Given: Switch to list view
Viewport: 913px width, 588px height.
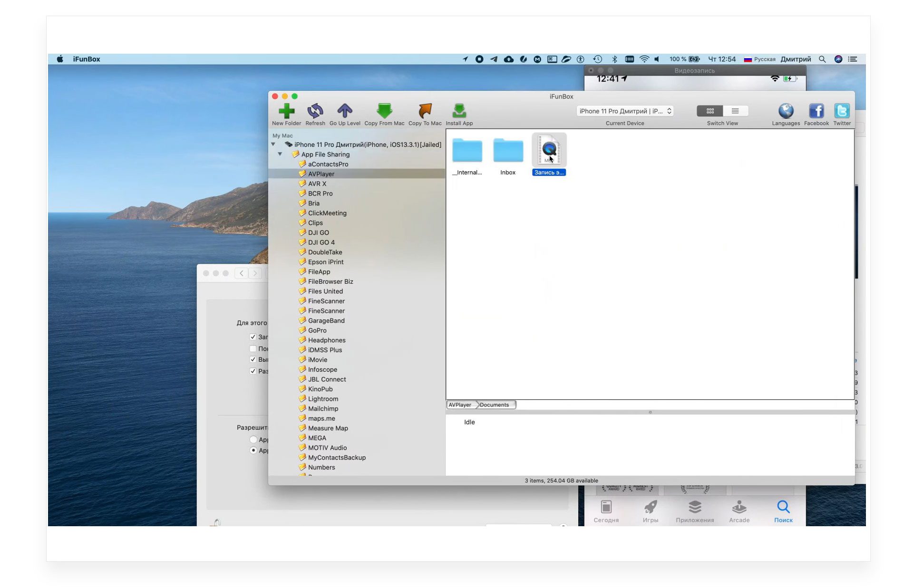Looking at the screenshot, I should coord(735,111).
